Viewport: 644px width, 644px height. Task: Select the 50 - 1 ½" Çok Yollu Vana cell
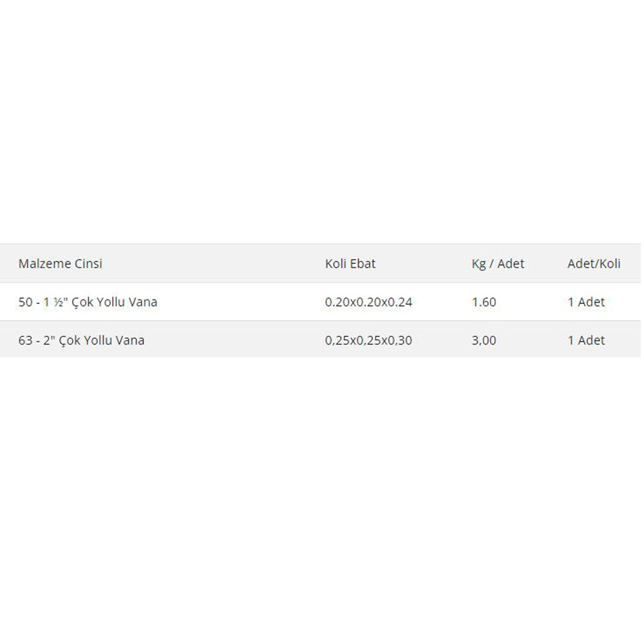(x=88, y=302)
